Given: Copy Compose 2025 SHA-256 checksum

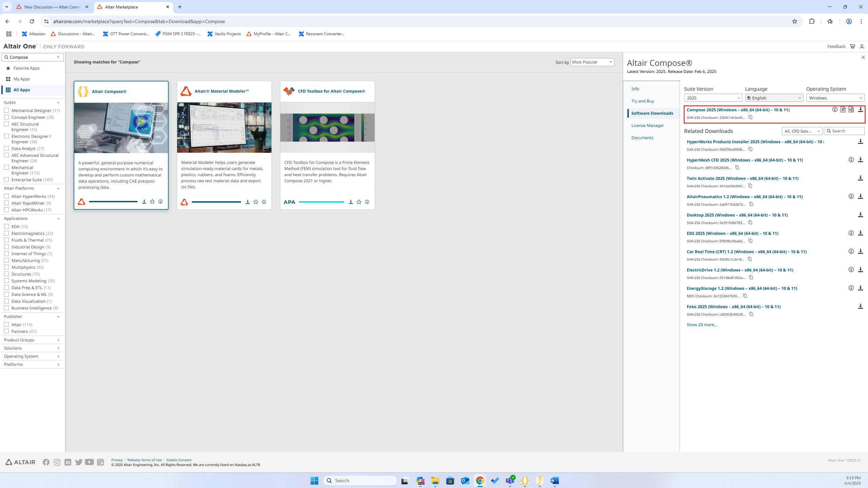Looking at the screenshot, I should pos(751,117).
